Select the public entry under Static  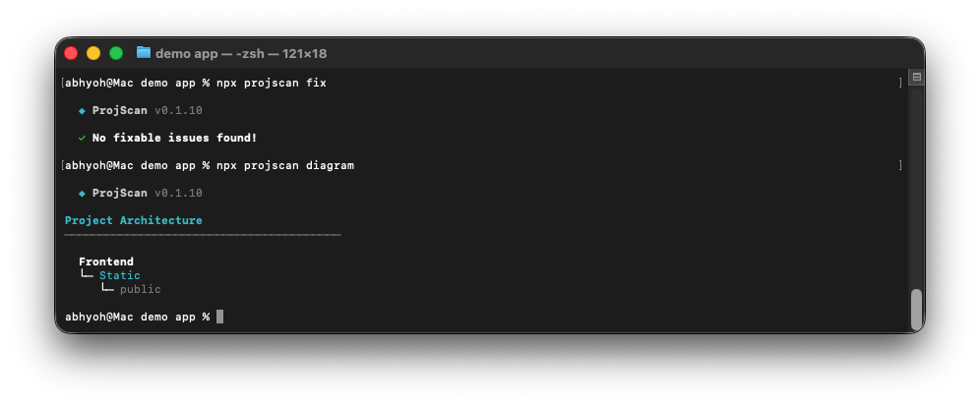[x=141, y=289]
